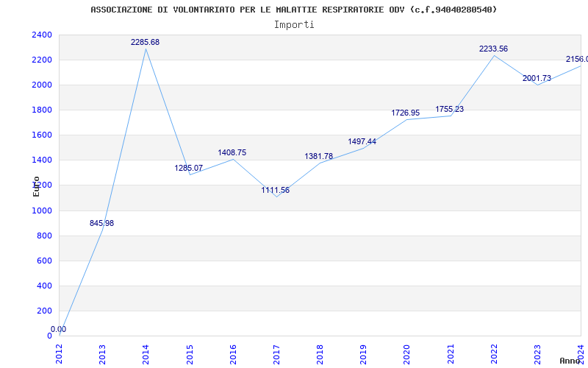
Task: Click the 0.00 data label
Action: (59, 329)
